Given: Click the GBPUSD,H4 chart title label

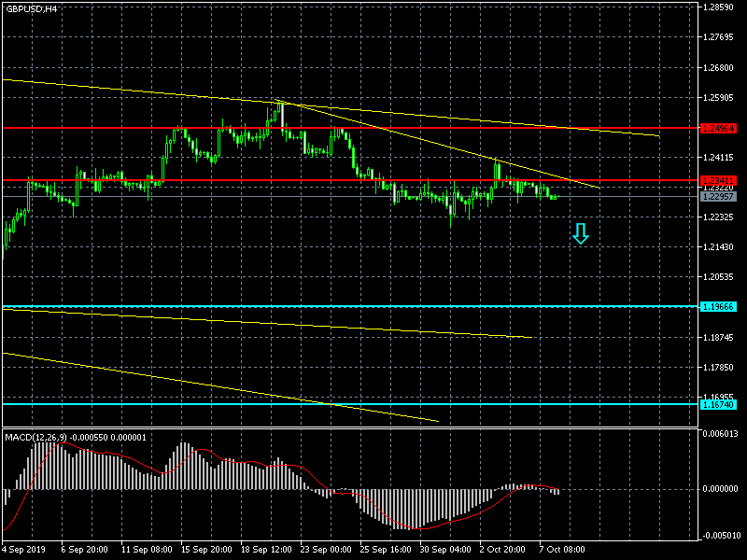Looking at the screenshot, I should [x=30, y=8].
